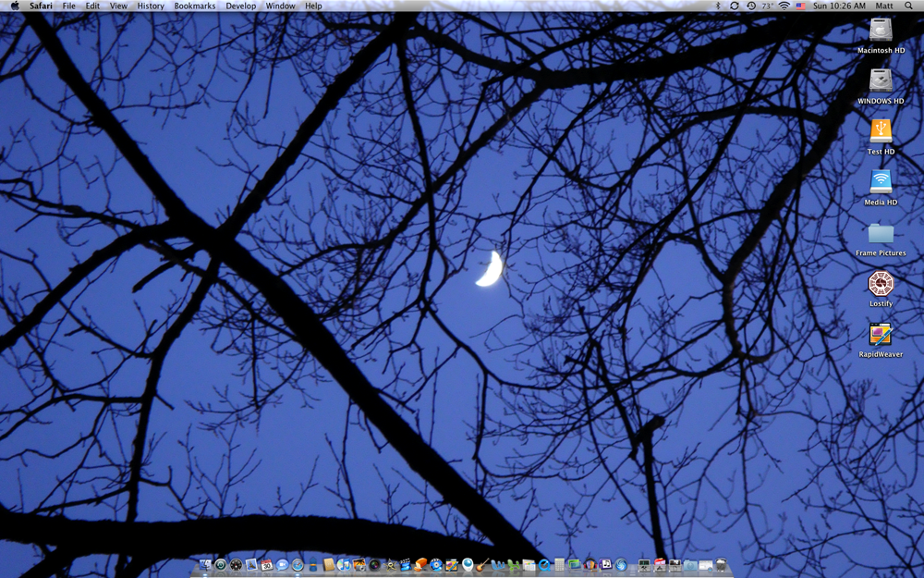Open the Bookmarks menu

click(x=195, y=6)
